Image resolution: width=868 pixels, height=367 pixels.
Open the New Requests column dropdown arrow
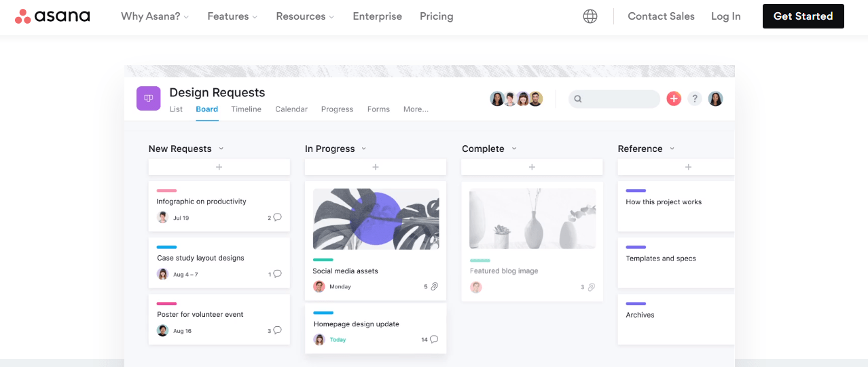click(221, 149)
